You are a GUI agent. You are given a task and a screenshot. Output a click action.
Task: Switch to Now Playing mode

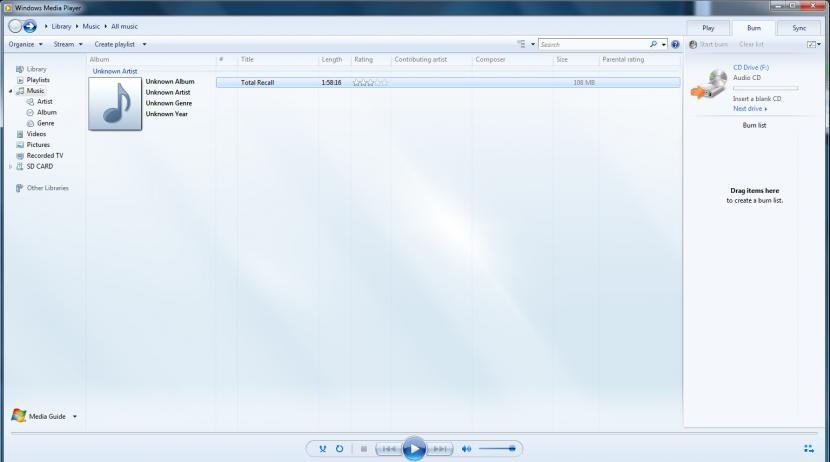(x=809, y=449)
